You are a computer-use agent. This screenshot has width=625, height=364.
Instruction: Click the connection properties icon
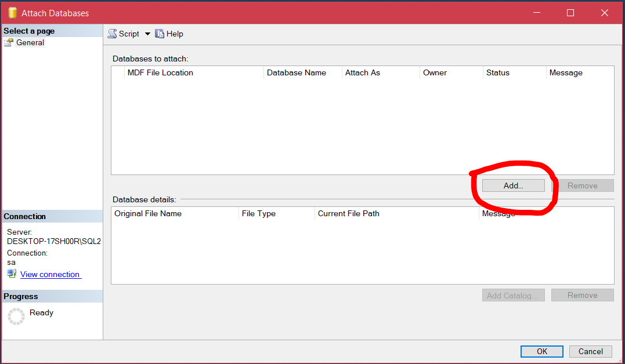coord(12,274)
